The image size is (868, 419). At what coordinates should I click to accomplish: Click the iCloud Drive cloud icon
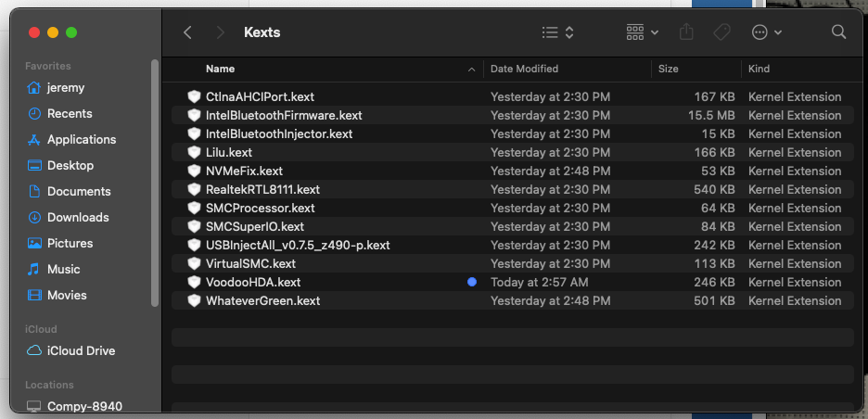tap(34, 351)
